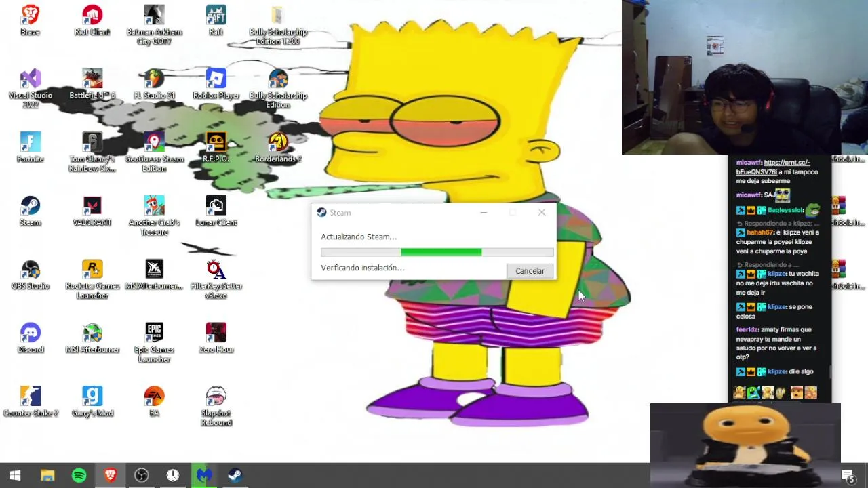Open Visual Studio 2022 from desktop

[x=30, y=88]
